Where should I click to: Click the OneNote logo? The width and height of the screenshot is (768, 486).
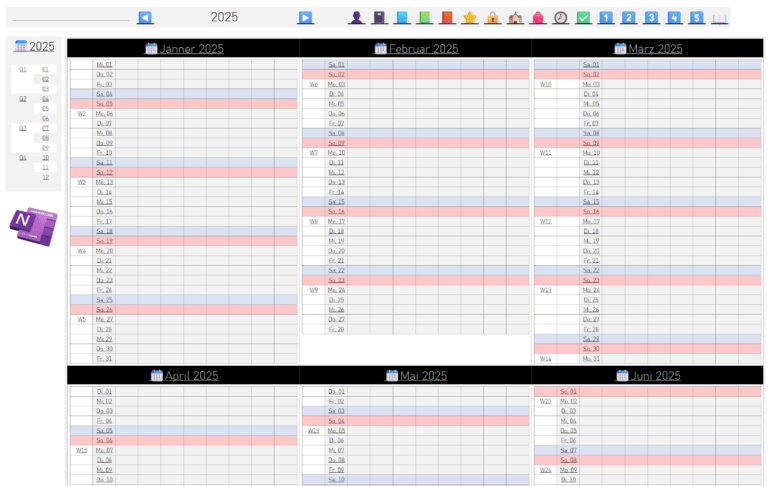click(x=33, y=226)
